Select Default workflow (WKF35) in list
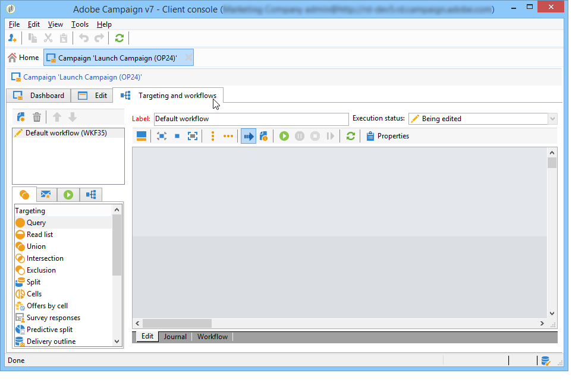Image resolution: width=588 pixels, height=389 pixels. coord(68,133)
